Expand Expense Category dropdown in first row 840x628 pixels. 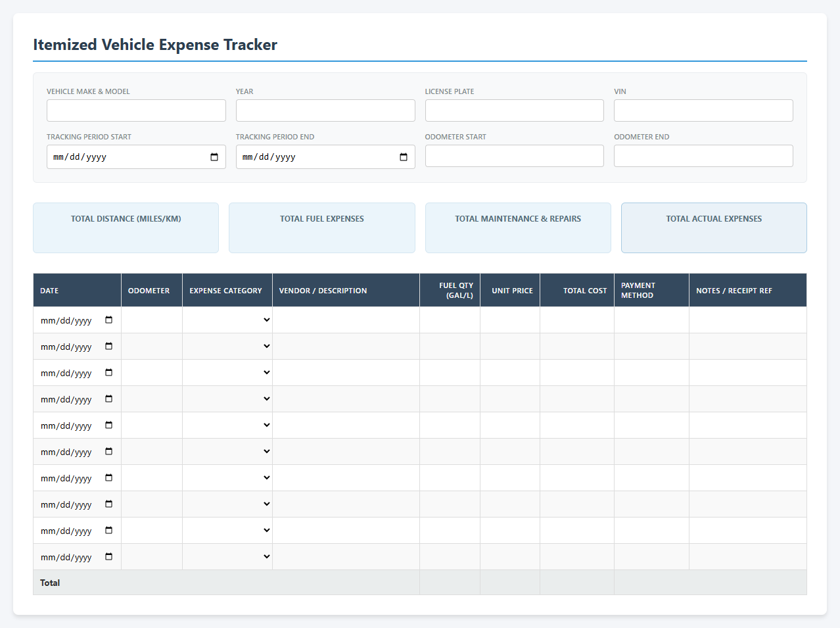(x=227, y=320)
